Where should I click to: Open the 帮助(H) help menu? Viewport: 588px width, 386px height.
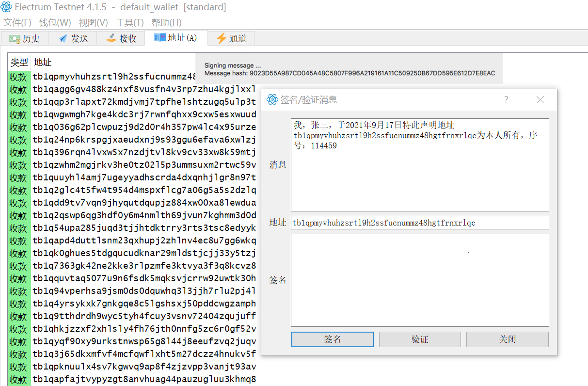click(166, 23)
